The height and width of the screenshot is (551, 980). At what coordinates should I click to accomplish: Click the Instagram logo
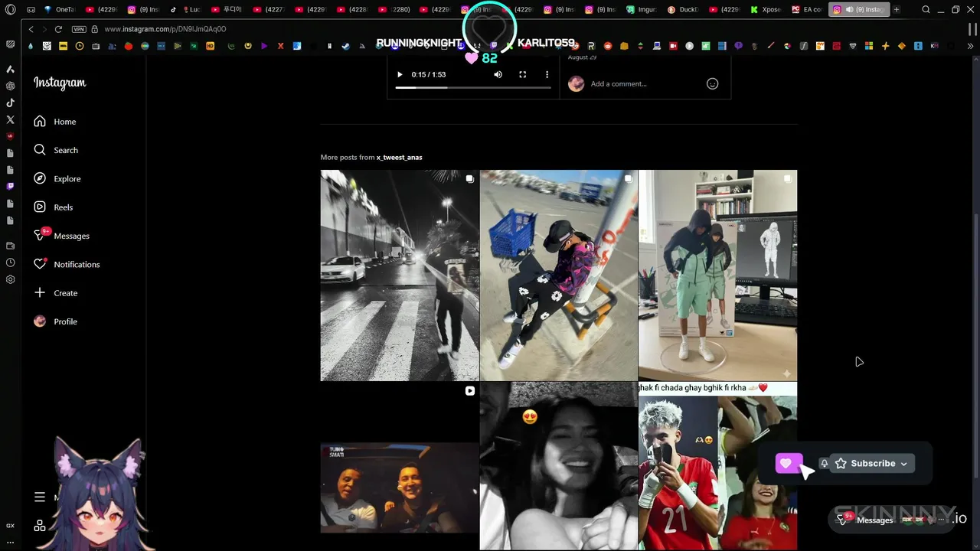[x=60, y=83]
